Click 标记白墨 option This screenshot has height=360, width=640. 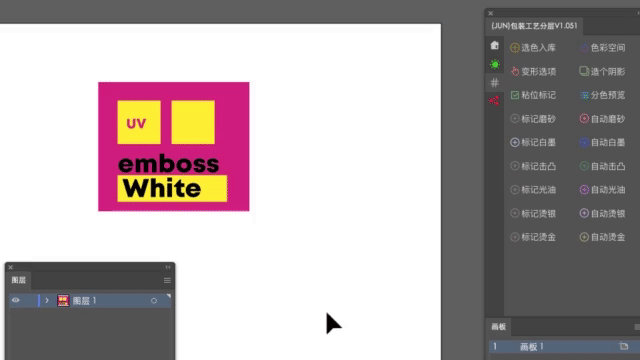pyautogui.click(x=533, y=142)
